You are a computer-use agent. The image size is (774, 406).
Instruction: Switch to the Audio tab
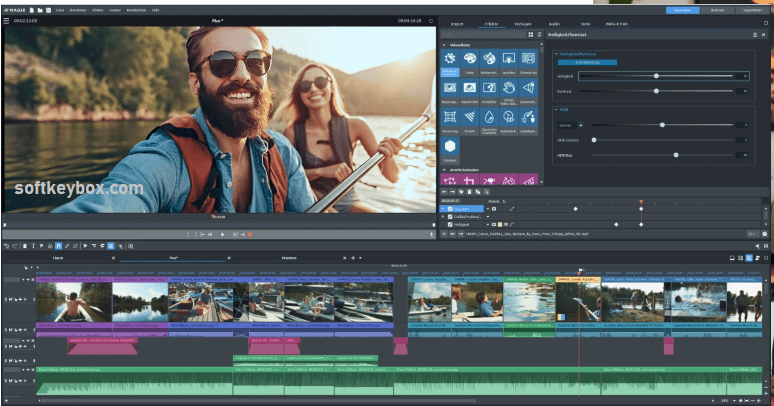tap(554, 24)
